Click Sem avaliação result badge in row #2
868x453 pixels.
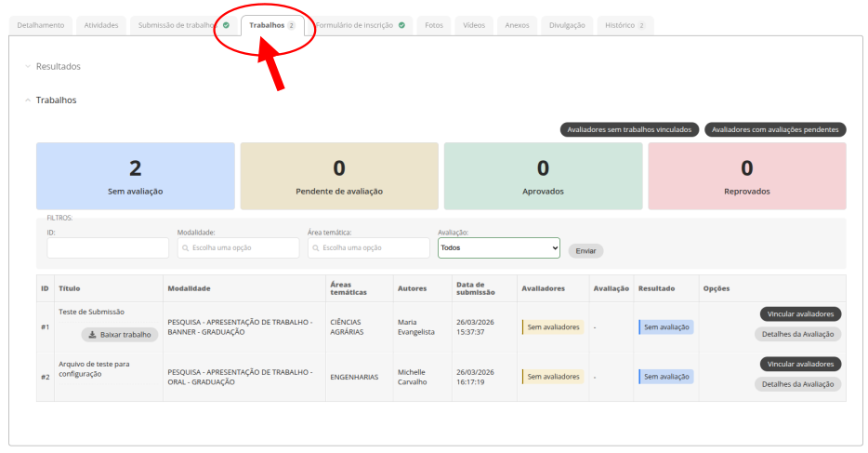(x=666, y=377)
